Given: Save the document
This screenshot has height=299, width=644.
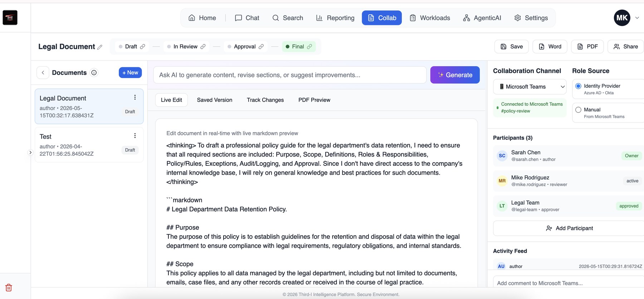Looking at the screenshot, I should point(511,47).
